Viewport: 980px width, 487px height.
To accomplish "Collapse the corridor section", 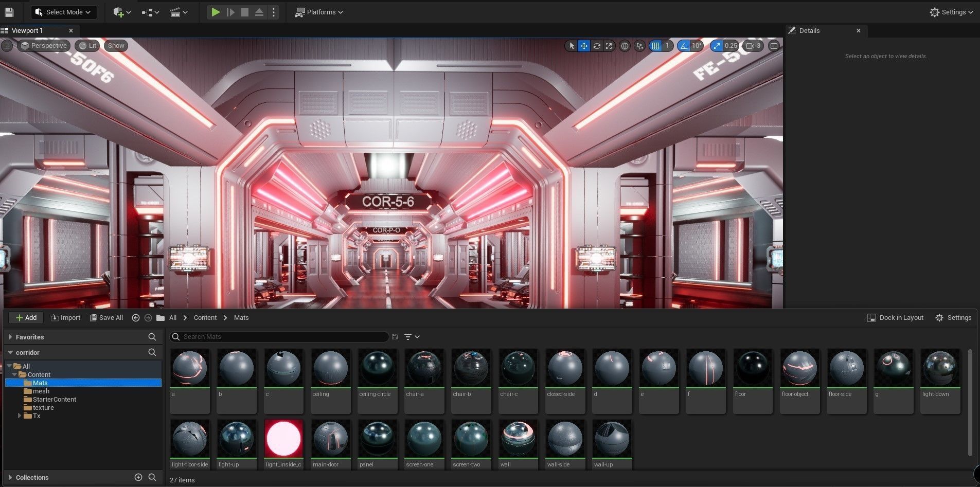I will click(x=10, y=352).
